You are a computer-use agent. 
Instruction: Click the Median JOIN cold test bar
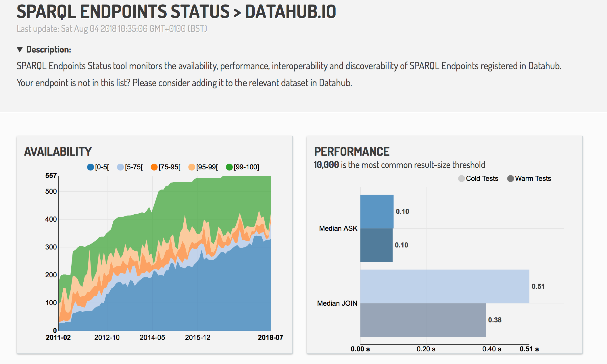(x=445, y=286)
